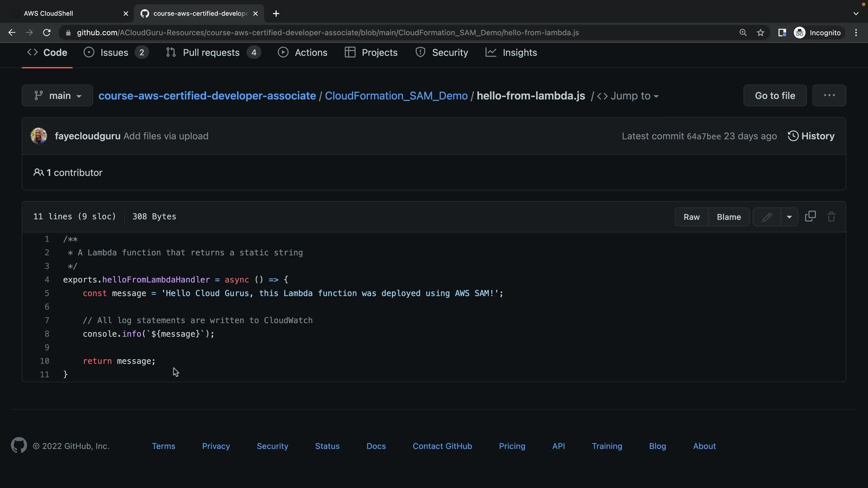Screen dimensions: 868x488
Task: Expand the edit options dropdown arrow
Action: pos(789,217)
